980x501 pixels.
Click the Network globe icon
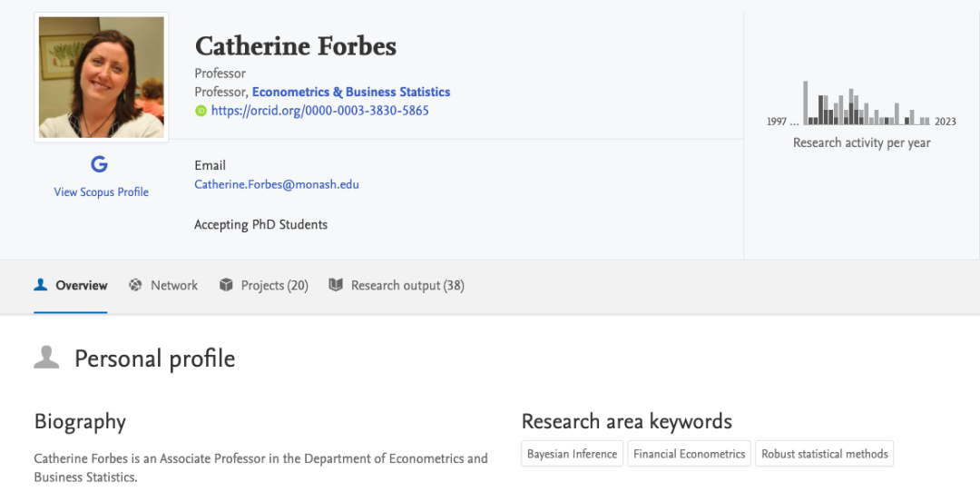tap(136, 285)
